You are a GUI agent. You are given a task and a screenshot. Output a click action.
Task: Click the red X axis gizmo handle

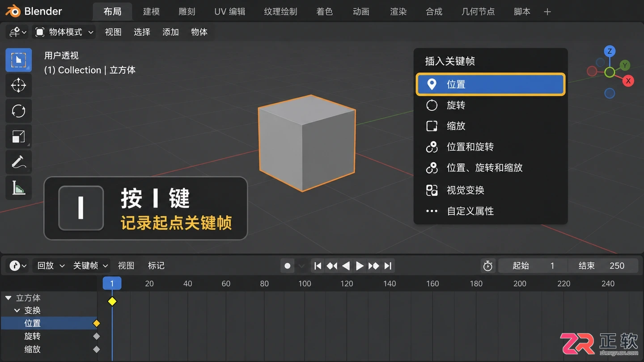[628, 81]
